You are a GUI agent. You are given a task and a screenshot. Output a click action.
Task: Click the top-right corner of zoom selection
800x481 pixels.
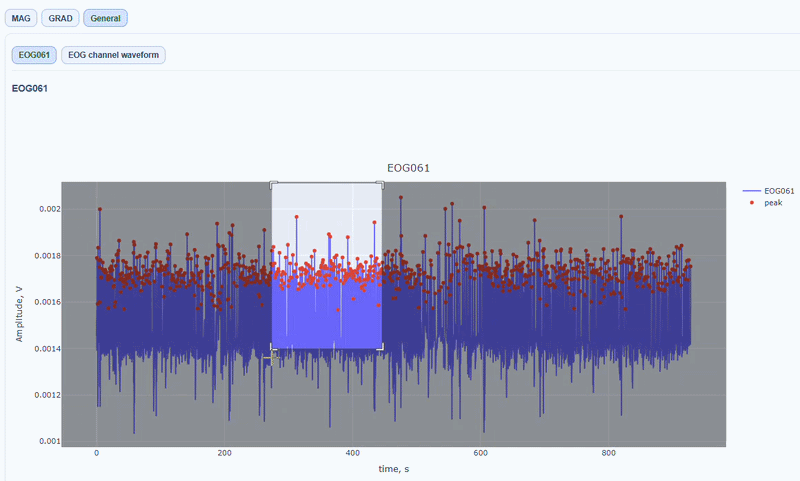point(381,184)
